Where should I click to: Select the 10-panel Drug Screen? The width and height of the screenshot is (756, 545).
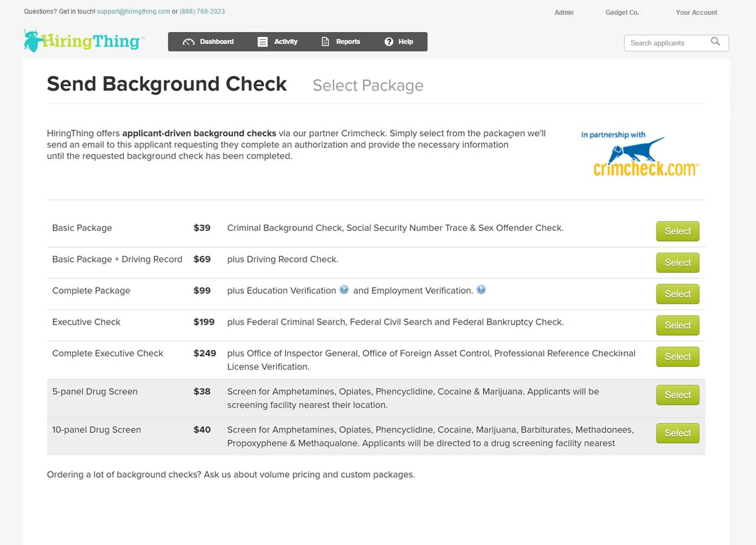coord(677,433)
